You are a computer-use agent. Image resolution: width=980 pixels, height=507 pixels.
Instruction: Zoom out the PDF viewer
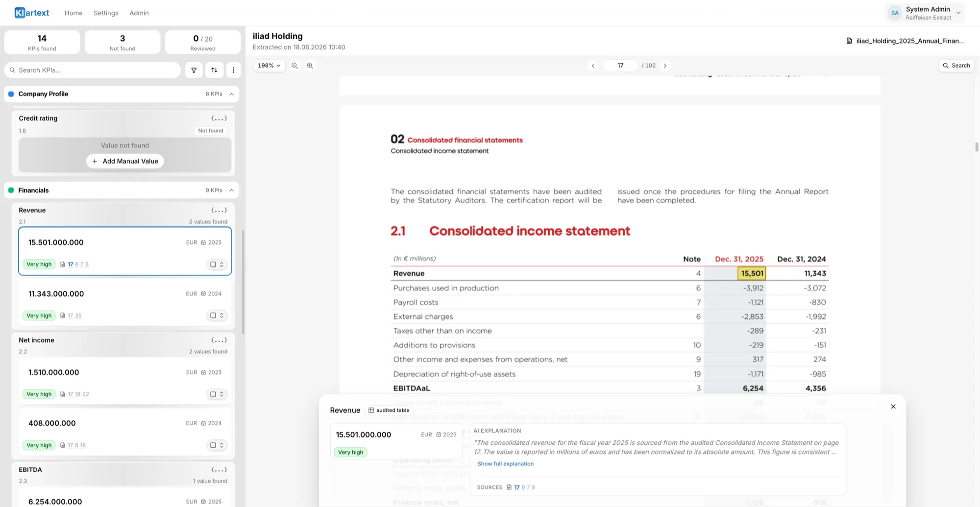[294, 66]
